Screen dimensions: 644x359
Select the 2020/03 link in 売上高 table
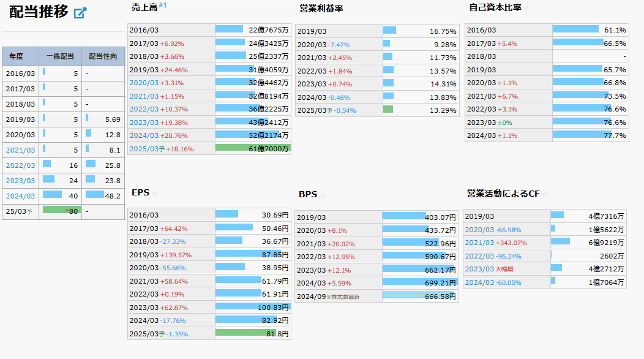pos(143,83)
